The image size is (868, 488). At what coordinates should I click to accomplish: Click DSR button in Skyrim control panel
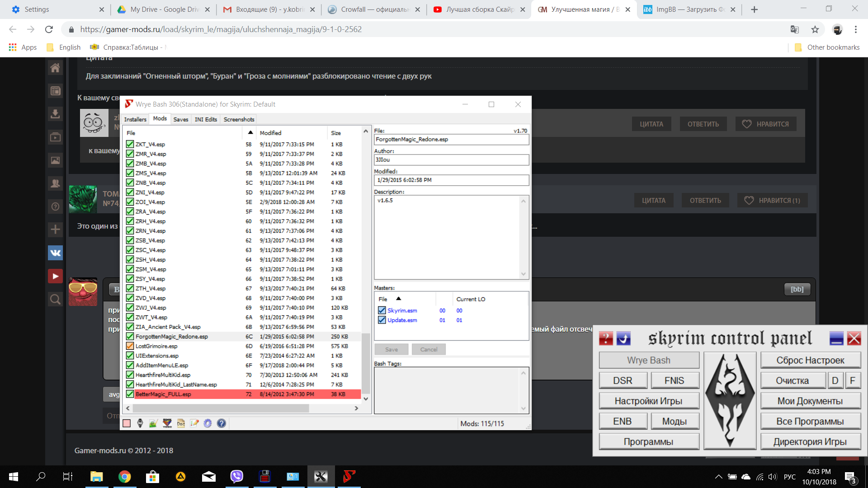[x=623, y=380]
